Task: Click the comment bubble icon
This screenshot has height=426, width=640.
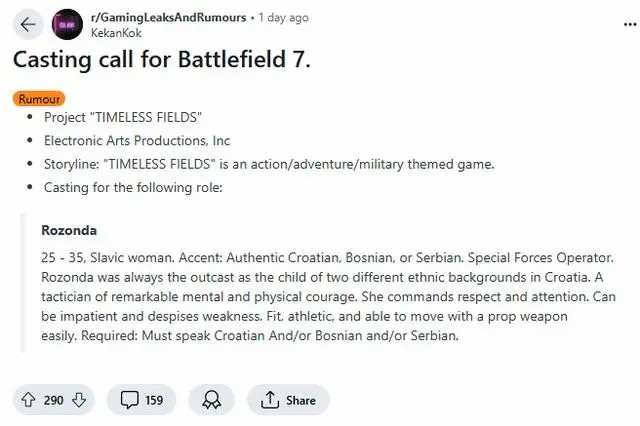Action: coord(129,400)
